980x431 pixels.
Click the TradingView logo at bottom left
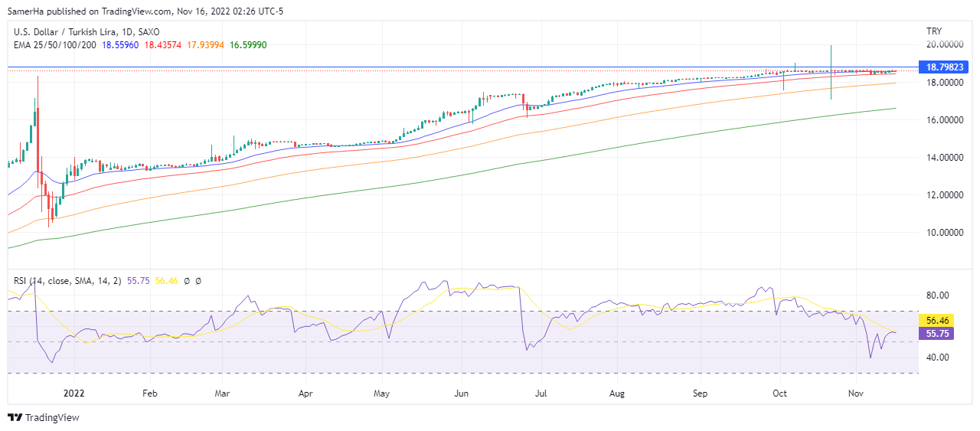click(44, 417)
